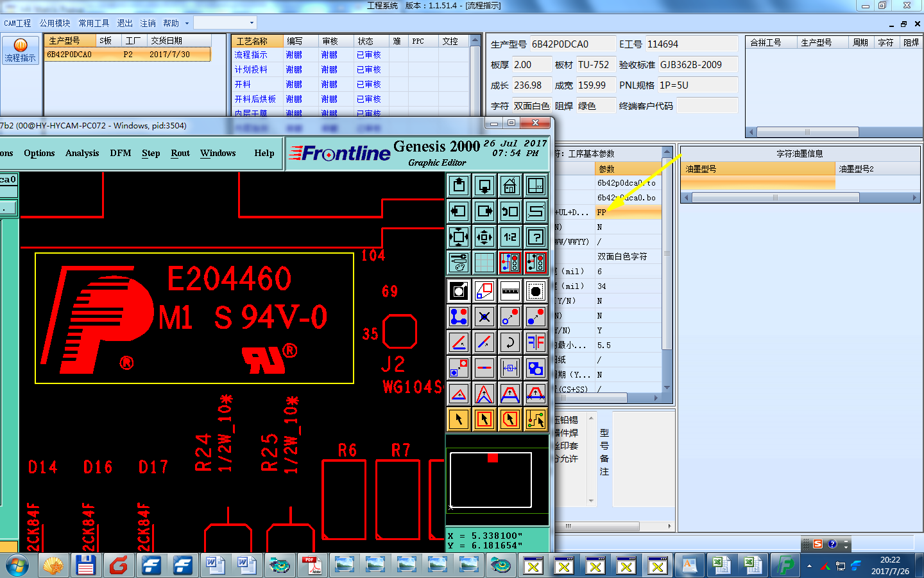Click the 工艺名称 column header

tap(257, 41)
